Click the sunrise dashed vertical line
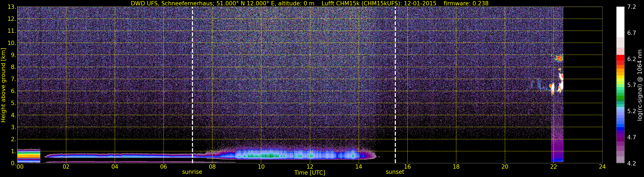 pyautogui.click(x=192, y=85)
